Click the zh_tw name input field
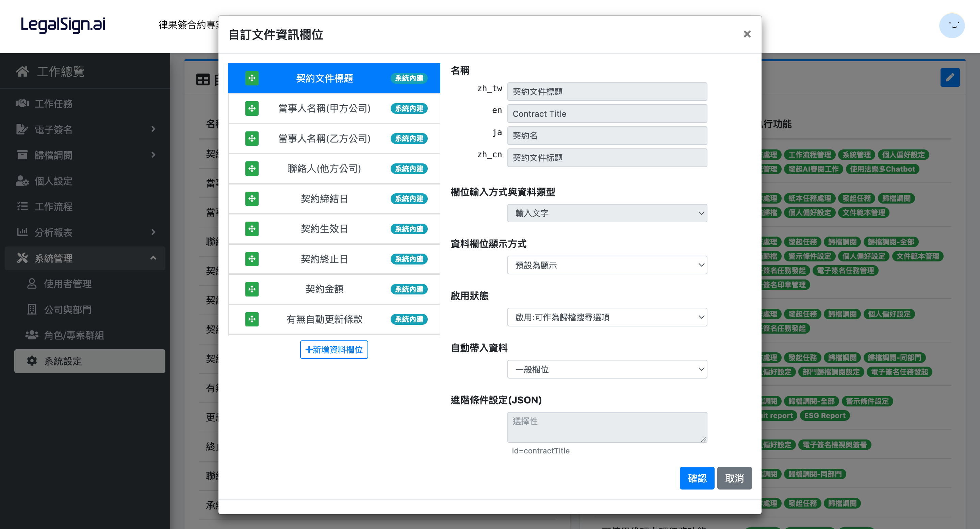Screen dimensions: 980x529 [x=607, y=92]
